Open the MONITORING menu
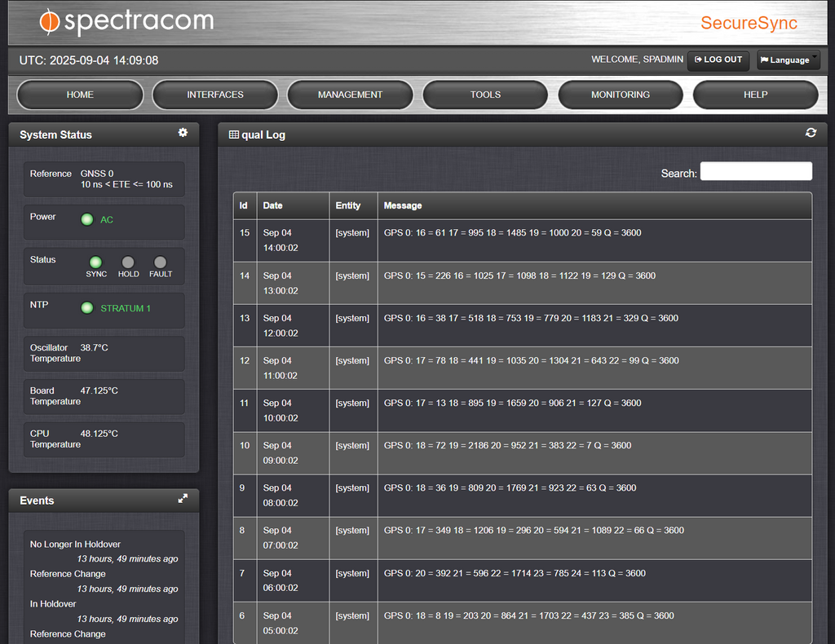835x644 pixels. [621, 95]
